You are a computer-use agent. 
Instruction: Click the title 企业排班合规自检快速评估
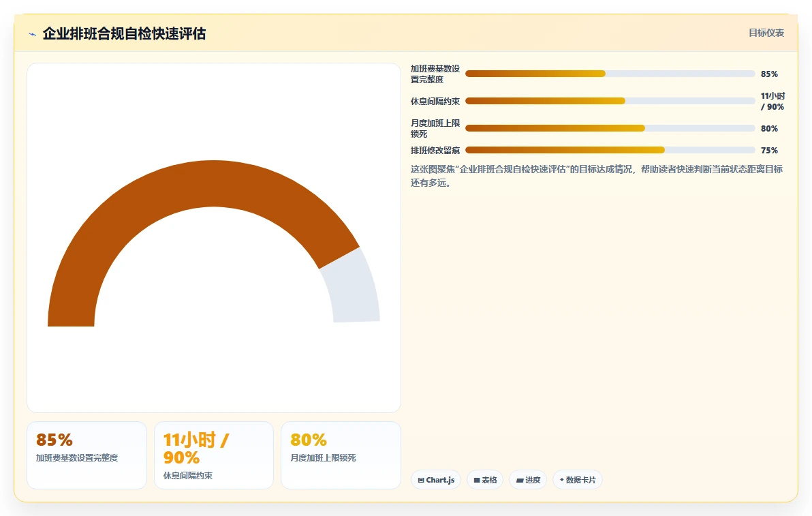click(x=124, y=33)
